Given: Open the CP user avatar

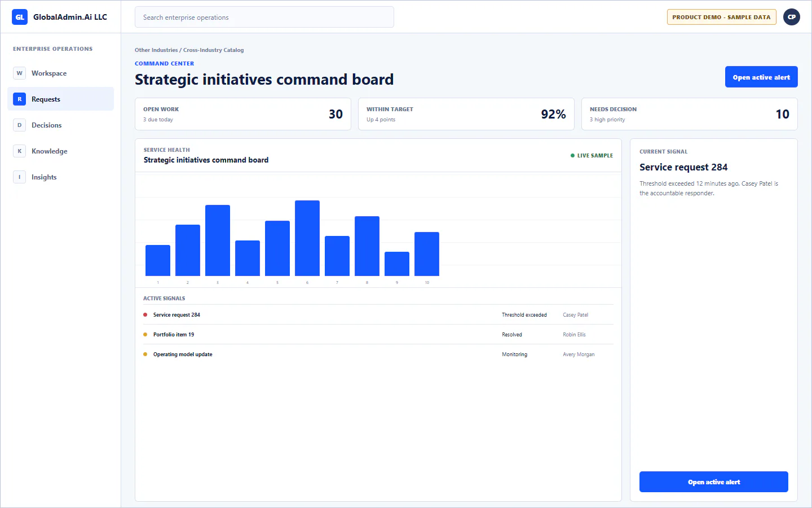Looking at the screenshot, I should point(792,17).
